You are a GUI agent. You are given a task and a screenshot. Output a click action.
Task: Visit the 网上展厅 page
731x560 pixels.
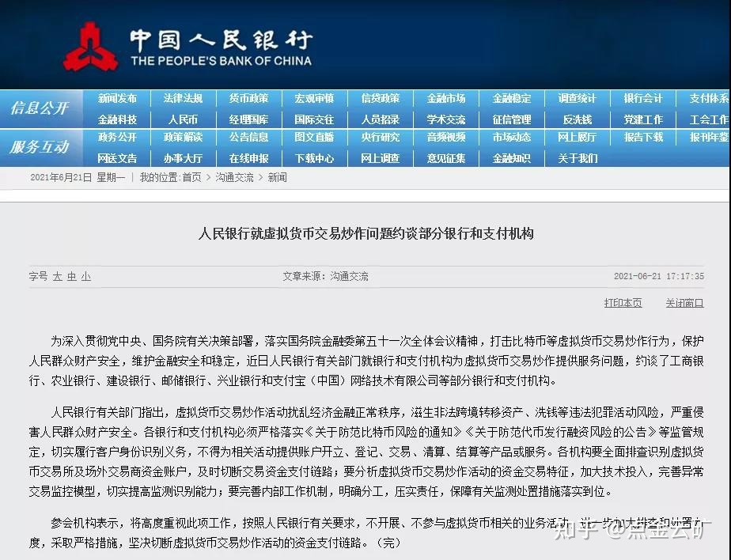click(578, 137)
